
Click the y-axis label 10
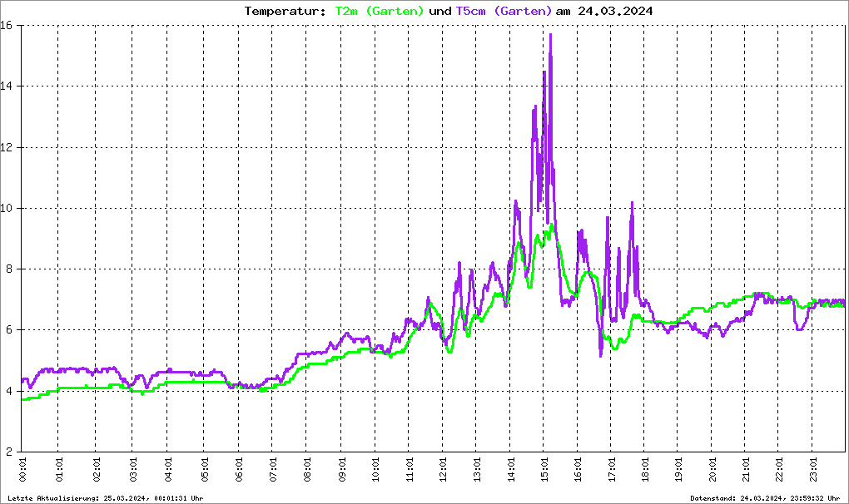pos(7,208)
